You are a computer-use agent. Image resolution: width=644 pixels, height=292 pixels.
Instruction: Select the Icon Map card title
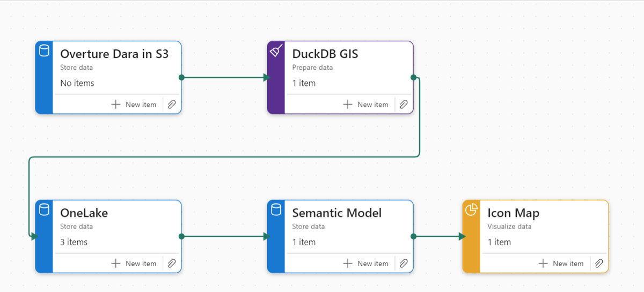(514, 213)
